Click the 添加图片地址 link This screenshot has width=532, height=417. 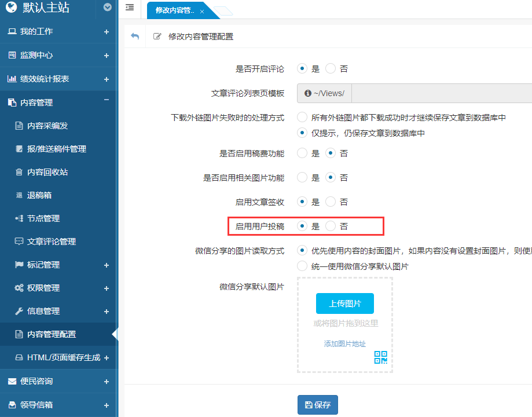pyautogui.click(x=345, y=344)
